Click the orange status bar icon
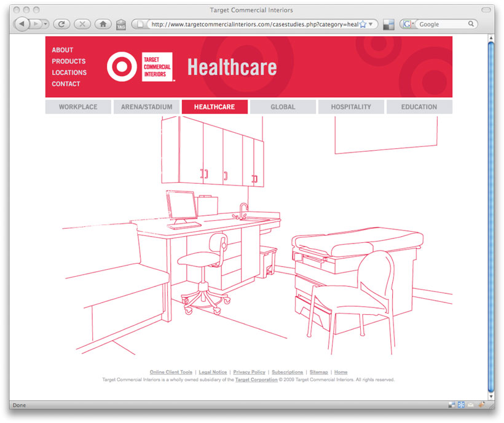Image resolution: width=504 pixels, height=423 pixels. (481, 405)
